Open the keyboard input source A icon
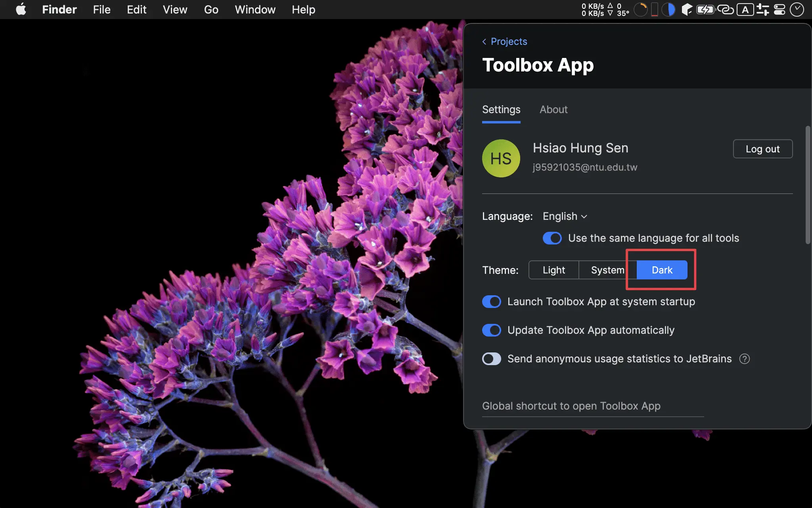Viewport: 812px width, 508px height. click(745, 10)
